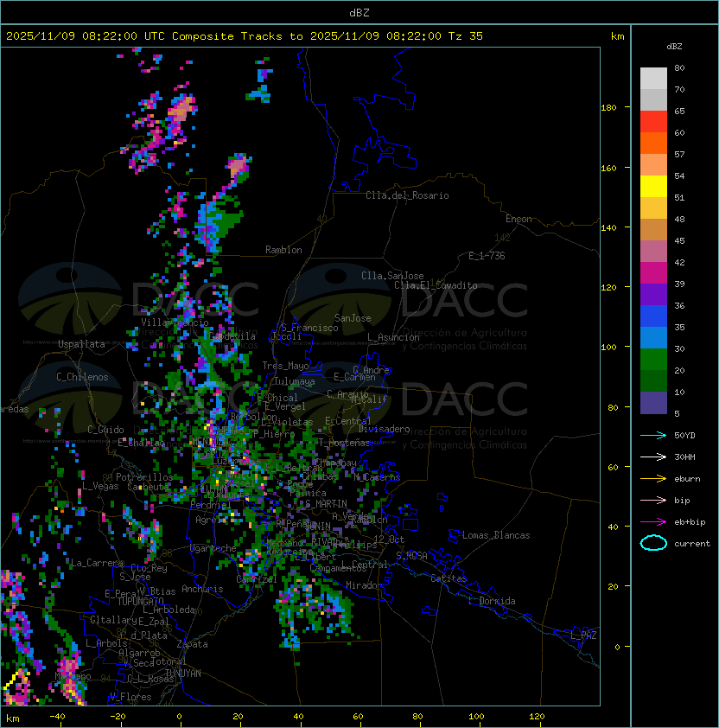The width and height of the screenshot is (719, 728).
Task: Click the 'Carrizal' map label
Action: [257, 579]
